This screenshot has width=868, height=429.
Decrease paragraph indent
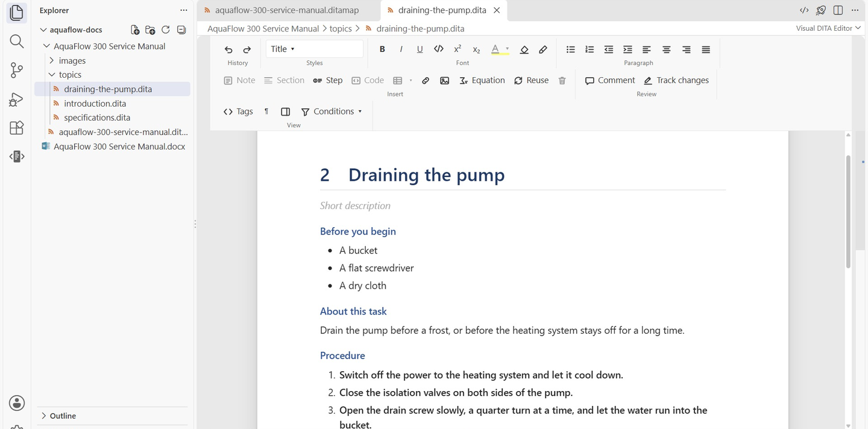click(x=609, y=49)
